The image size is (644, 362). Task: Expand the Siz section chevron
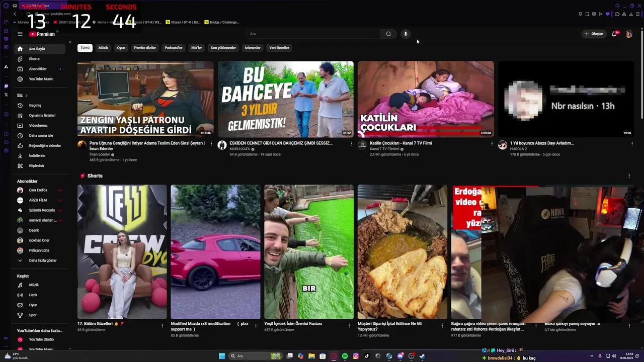click(x=26, y=95)
